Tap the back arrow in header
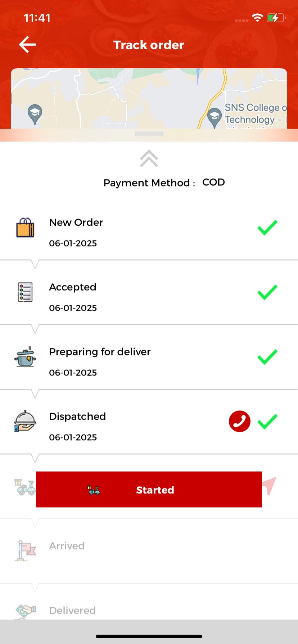 click(27, 45)
